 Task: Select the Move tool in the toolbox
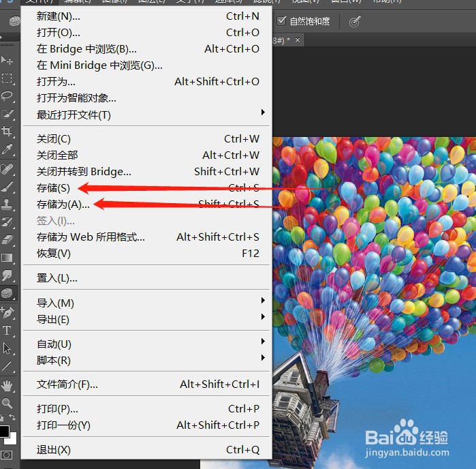[x=7, y=60]
